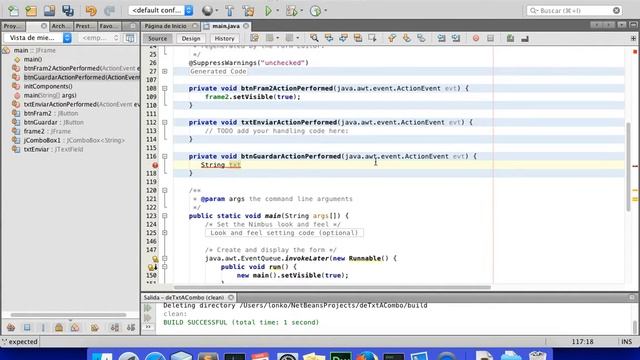Click the Profile Project clock icon
The height and width of the screenshot is (360, 640).
coord(316,11)
